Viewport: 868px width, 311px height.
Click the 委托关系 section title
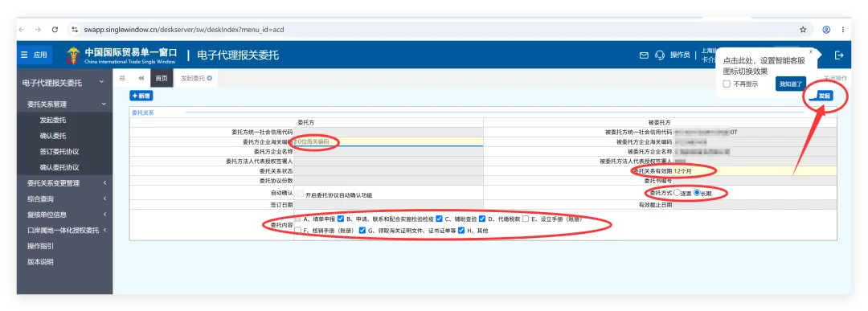pos(143,113)
